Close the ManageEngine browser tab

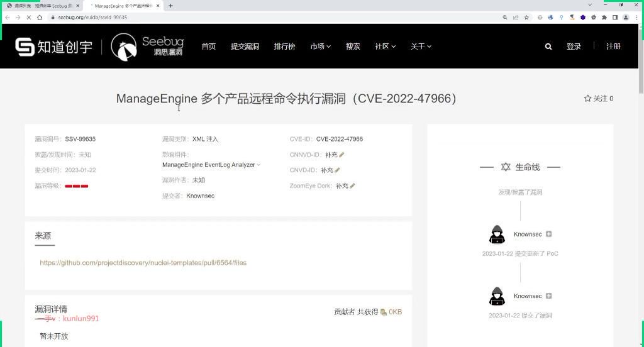(x=158, y=6)
